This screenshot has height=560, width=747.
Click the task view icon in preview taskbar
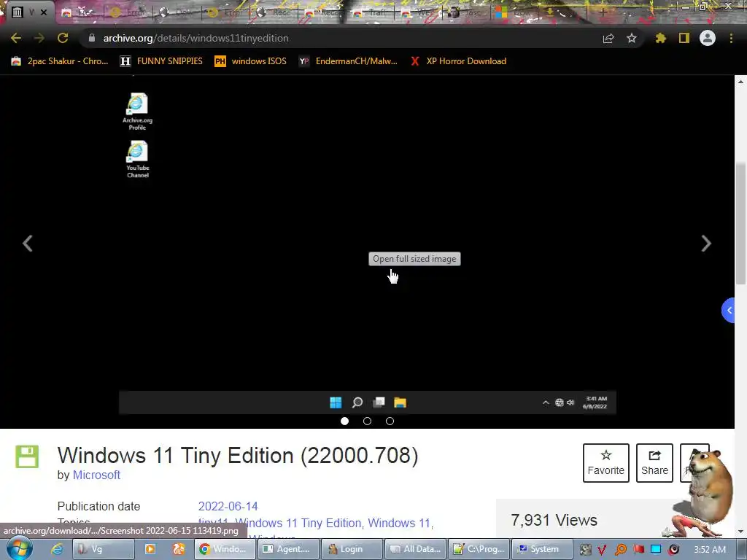pos(379,402)
